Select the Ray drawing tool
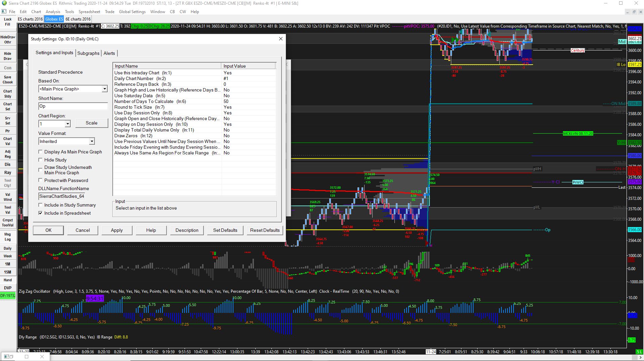This screenshot has width=644, height=361. point(8,173)
